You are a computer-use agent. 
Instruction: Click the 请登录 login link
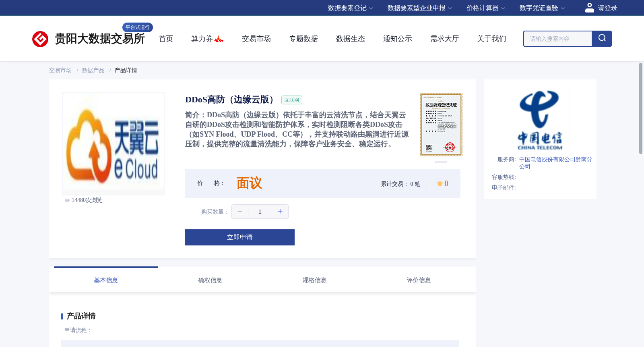click(x=607, y=8)
